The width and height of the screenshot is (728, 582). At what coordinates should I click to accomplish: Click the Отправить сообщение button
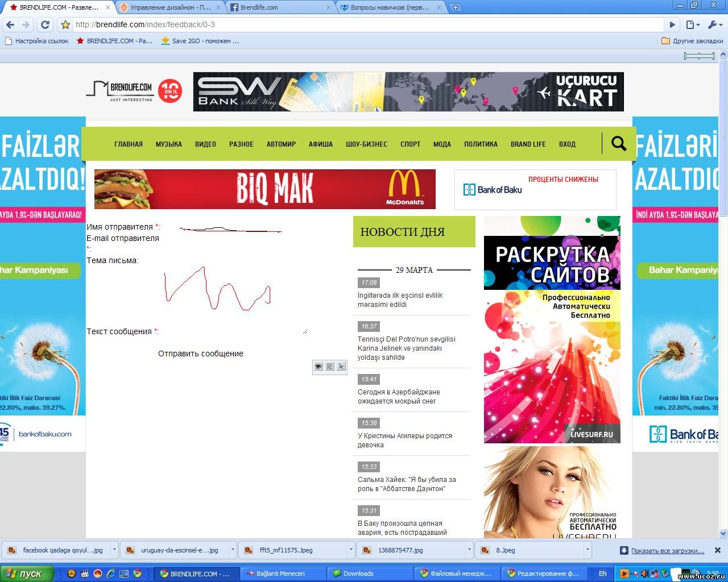pyautogui.click(x=201, y=354)
